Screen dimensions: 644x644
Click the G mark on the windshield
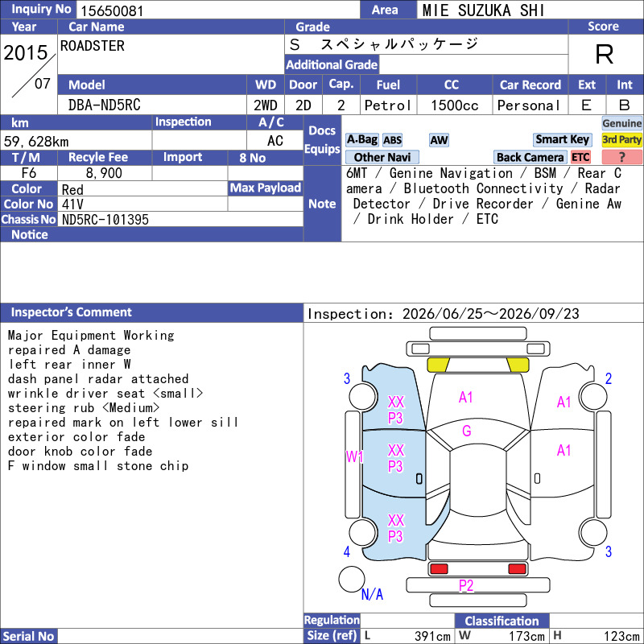467,431
